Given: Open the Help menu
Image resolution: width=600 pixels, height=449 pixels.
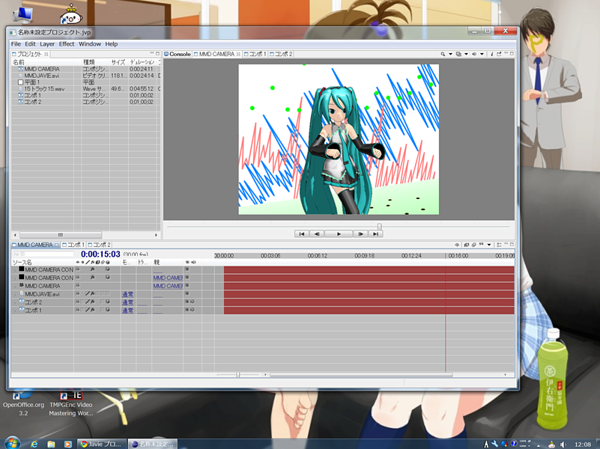Looking at the screenshot, I should (x=111, y=44).
